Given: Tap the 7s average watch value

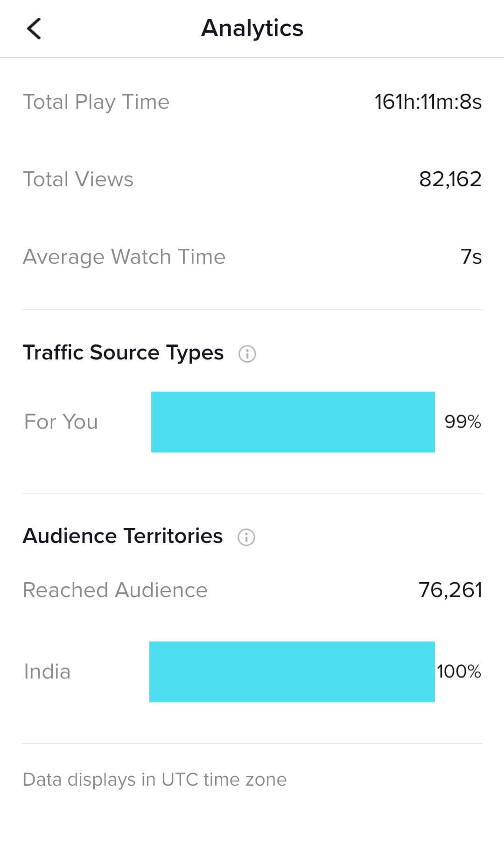Looking at the screenshot, I should coord(471,257).
